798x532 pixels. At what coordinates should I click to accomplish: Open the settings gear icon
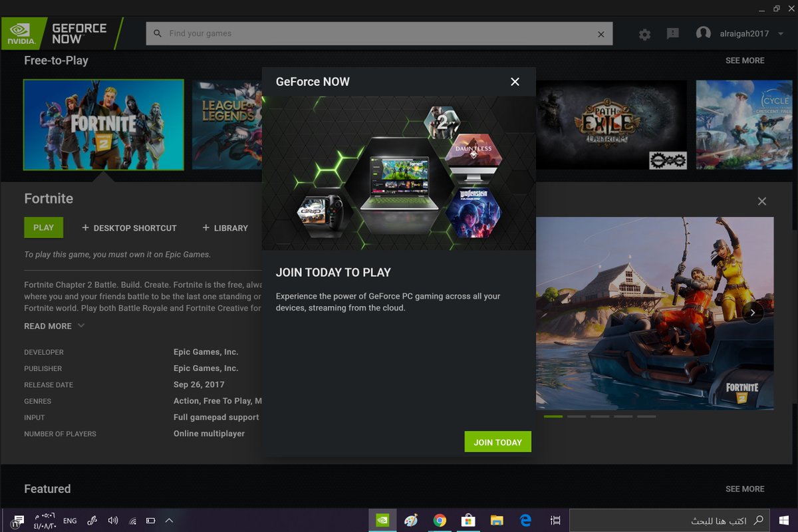[x=644, y=34]
